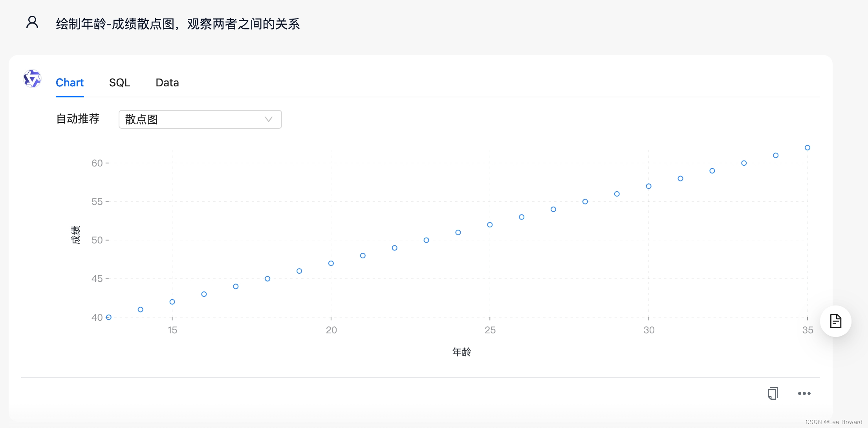Click the scatter point at age 35
The height and width of the screenshot is (428, 868).
[x=808, y=148]
